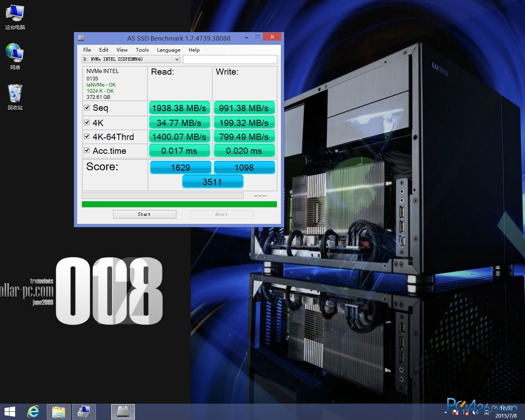Switch the 英 input language indicator
The height and width of the screenshot is (420, 525).
click(x=487, y=413)
